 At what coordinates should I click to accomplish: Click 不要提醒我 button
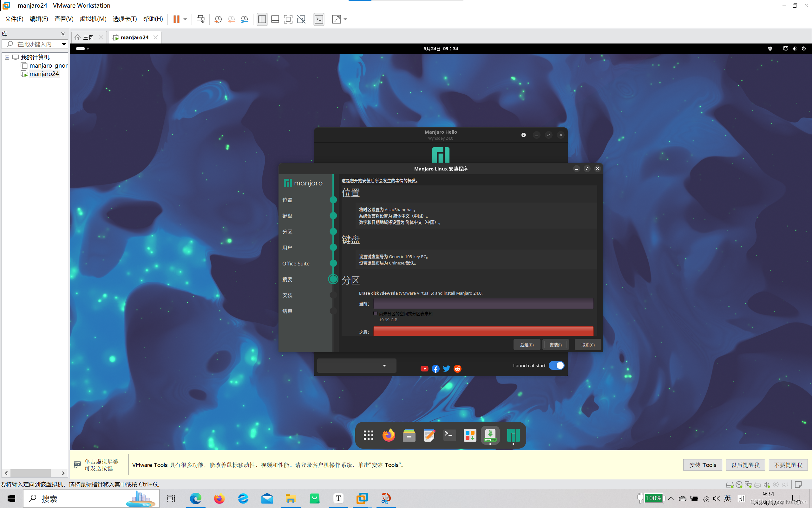tap(788, 465)
